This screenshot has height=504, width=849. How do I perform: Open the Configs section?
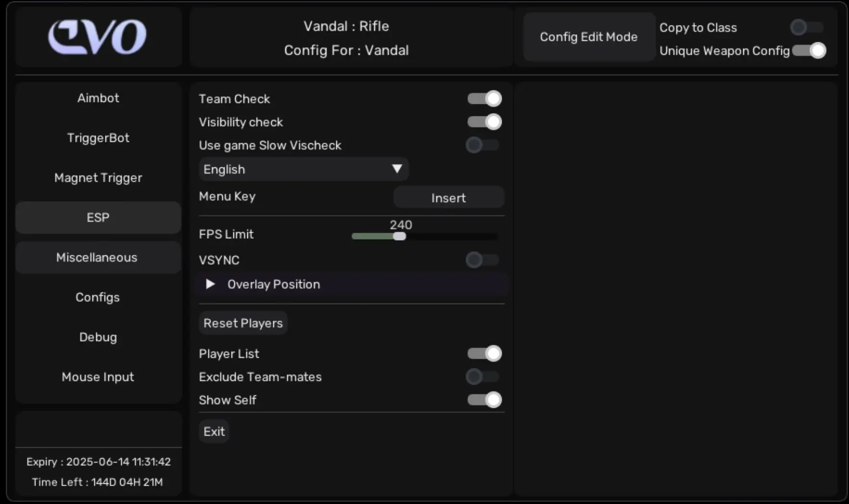pos(98,297)
